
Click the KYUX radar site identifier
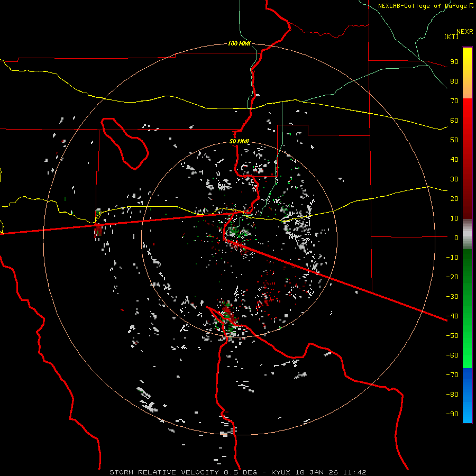[281, 472]
